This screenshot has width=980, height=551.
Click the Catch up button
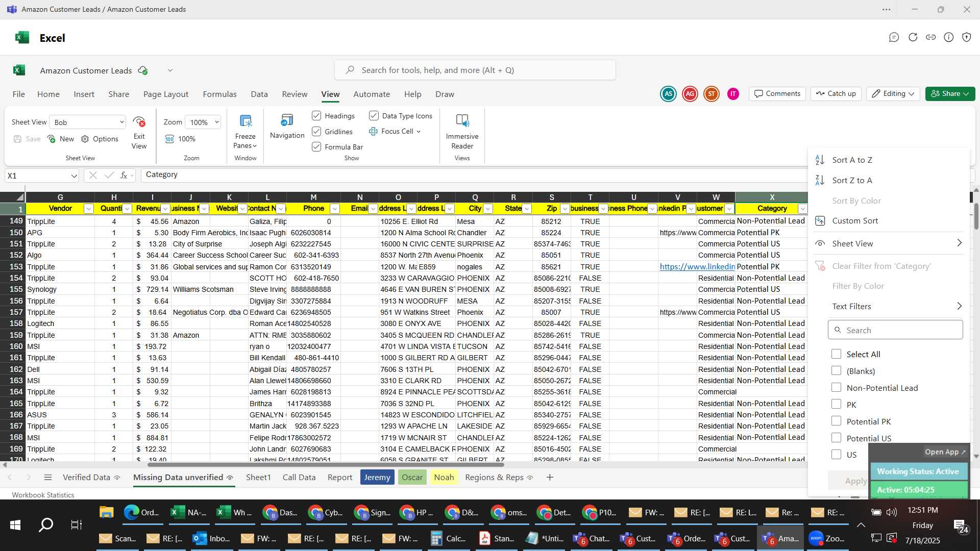pos(836,93)
